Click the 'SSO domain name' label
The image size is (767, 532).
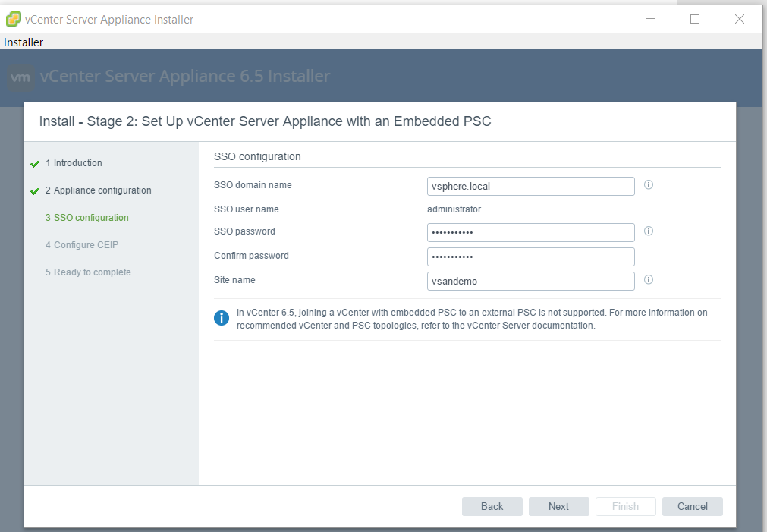[253, 185]
